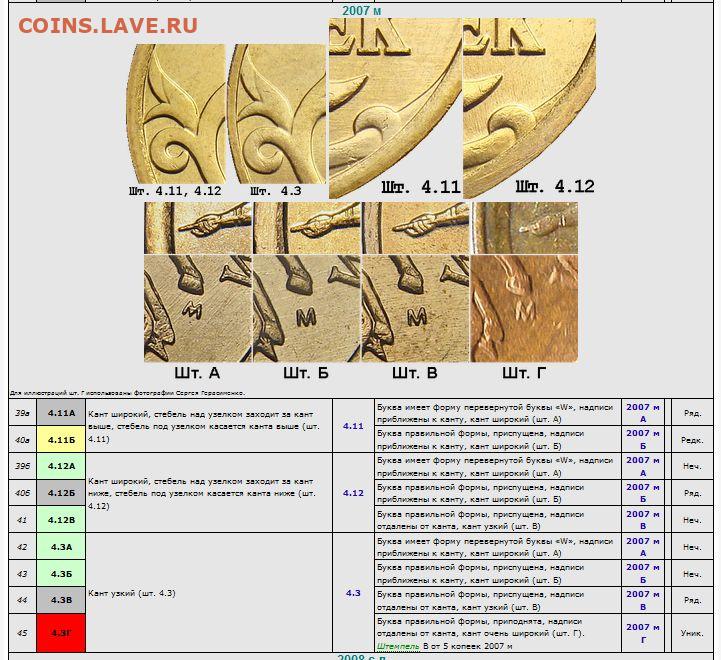This screenshot has width=721, height=660.
Task: Select the green 4.3Б variety cell
Action: click(x=61, y=574)
